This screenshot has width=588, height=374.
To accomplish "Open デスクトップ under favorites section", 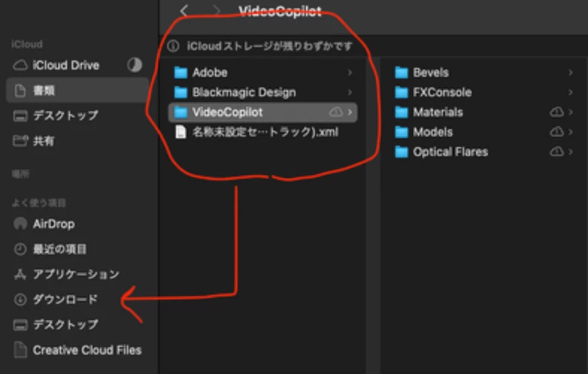I will (55, 325).
